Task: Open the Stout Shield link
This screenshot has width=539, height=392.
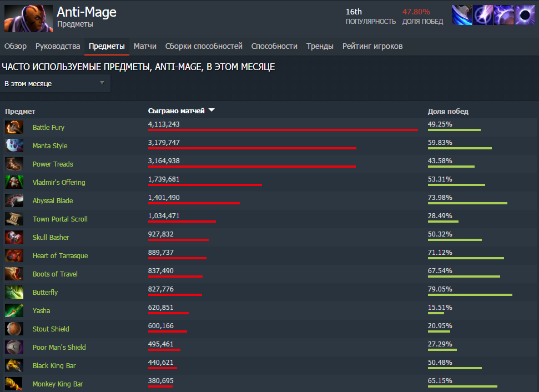Action: tap(51, 329)
